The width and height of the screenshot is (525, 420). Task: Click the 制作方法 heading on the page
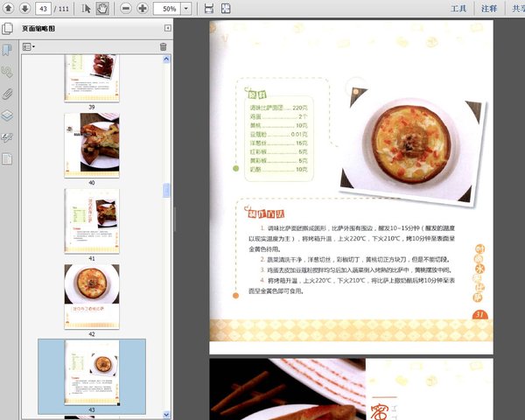tap(264, 213)
